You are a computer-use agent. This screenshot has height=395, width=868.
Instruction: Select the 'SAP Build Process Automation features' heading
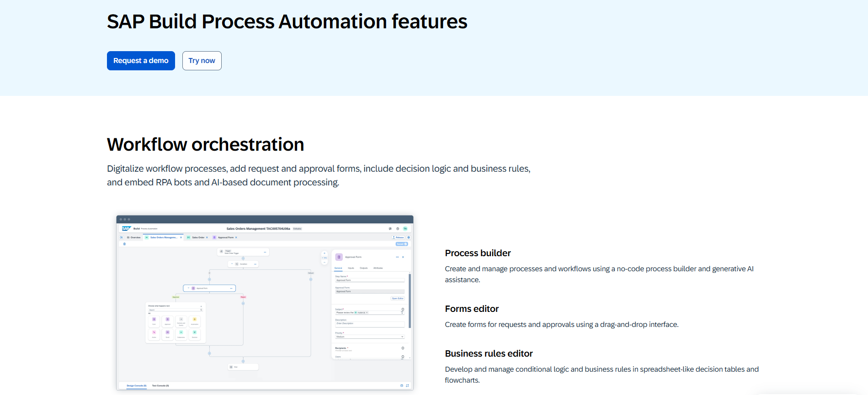[x=287, y=21]
